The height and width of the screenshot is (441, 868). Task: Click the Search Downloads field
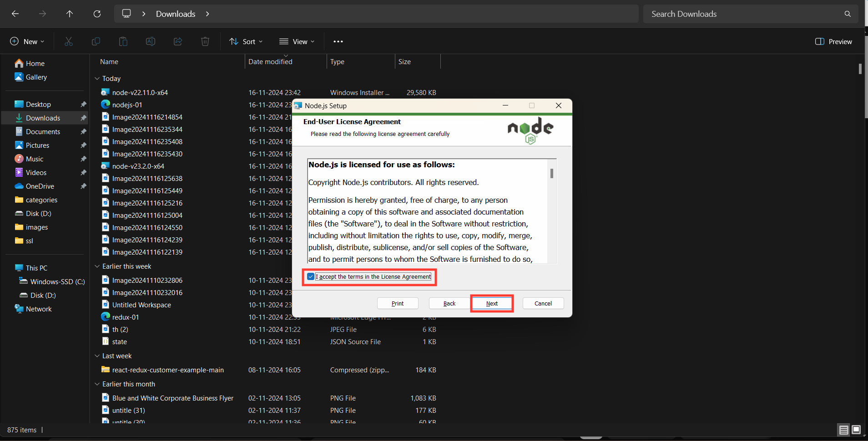pyautogui.click(x=751, y=14)
